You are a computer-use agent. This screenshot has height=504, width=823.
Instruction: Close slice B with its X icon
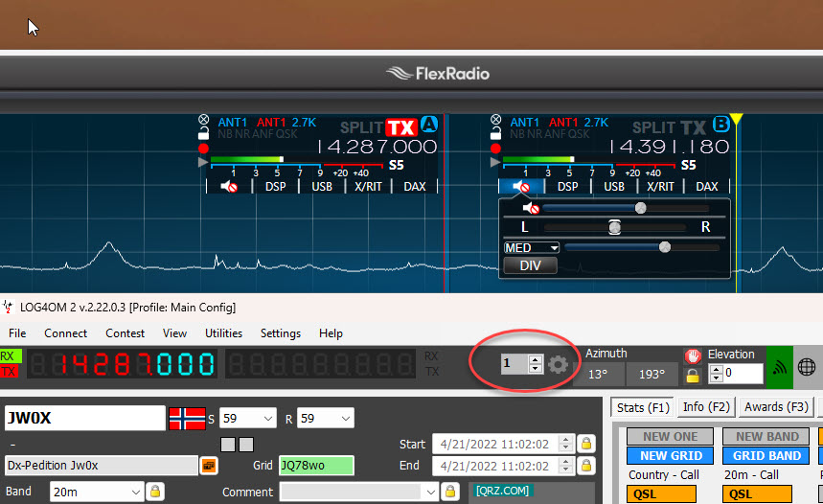pyautogui.click(x=496, y=120)
